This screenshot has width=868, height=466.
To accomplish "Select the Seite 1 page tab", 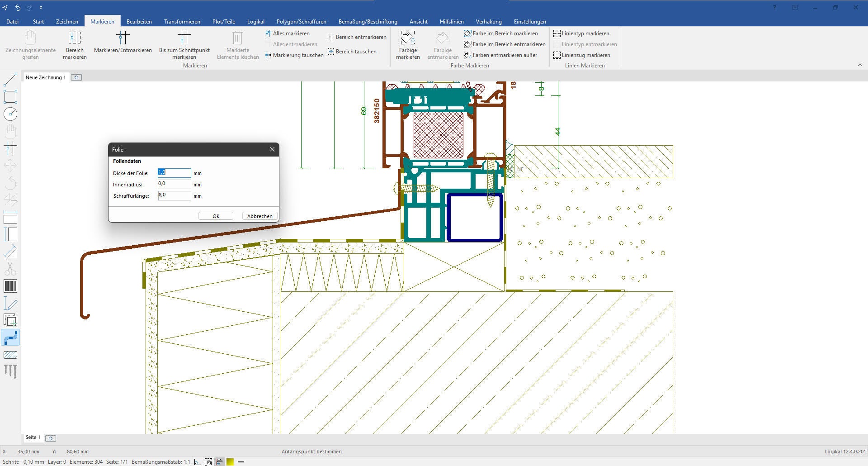I will pos(33,437).
